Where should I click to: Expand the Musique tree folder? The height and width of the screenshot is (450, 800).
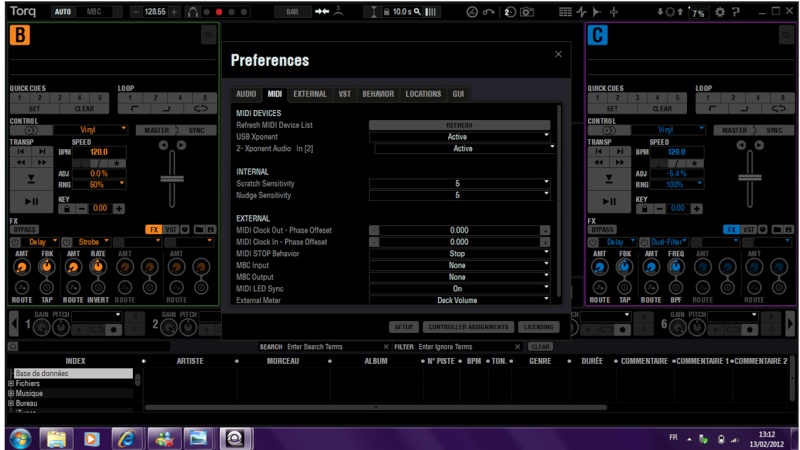click(11, 393)
